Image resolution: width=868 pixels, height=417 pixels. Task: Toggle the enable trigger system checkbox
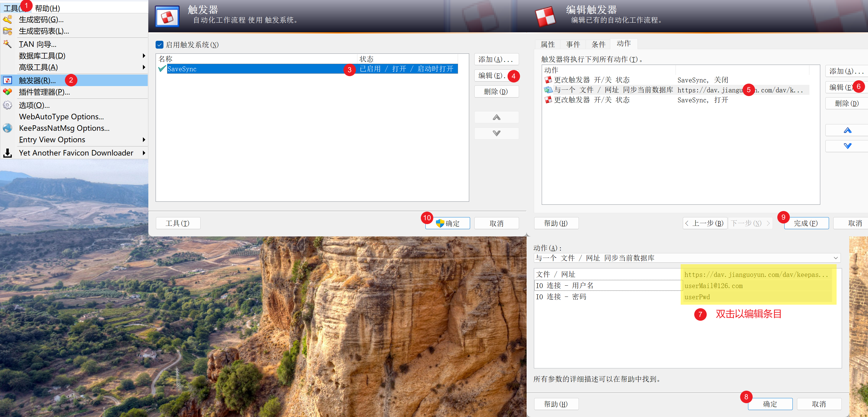tap(160, 45)
